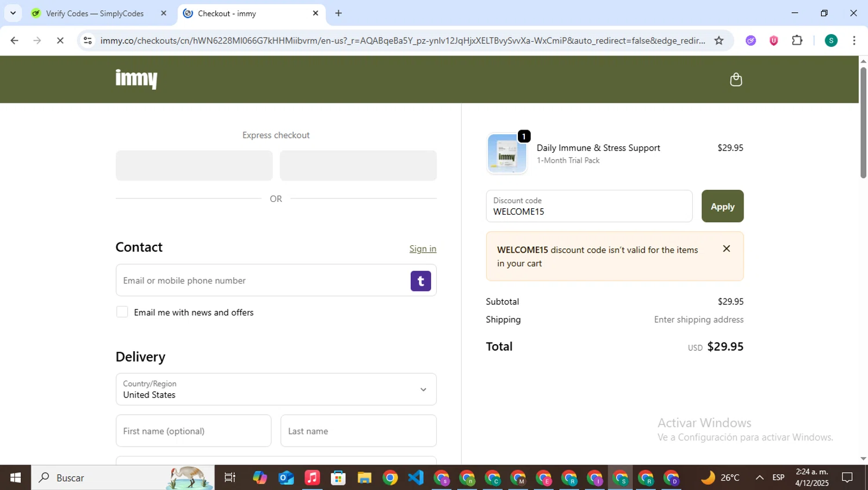Click the red shield extension icon
Image resolution: width=868 pixels, height=490 pixels.
(774, 40)
